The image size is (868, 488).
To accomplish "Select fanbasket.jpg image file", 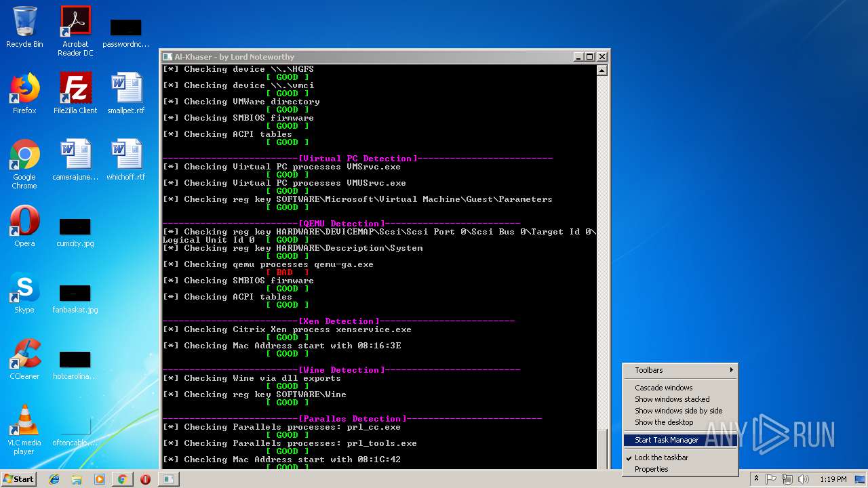I will click(75, 299).
